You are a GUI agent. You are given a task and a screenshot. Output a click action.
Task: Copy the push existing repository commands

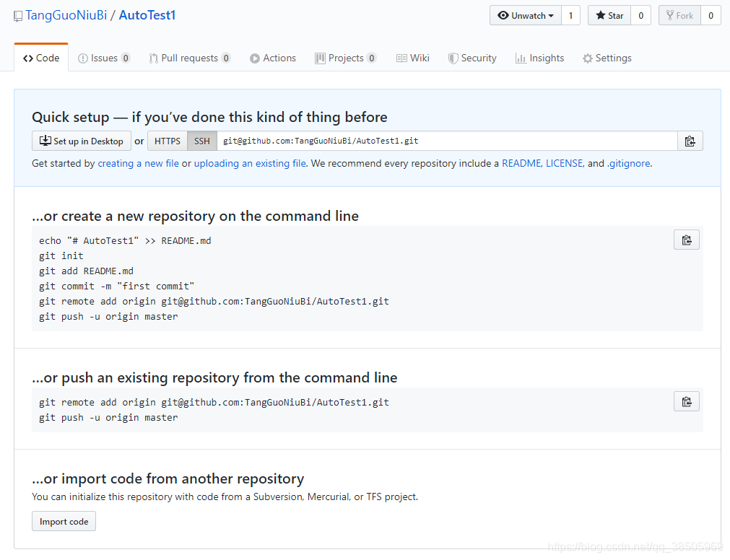686,401
